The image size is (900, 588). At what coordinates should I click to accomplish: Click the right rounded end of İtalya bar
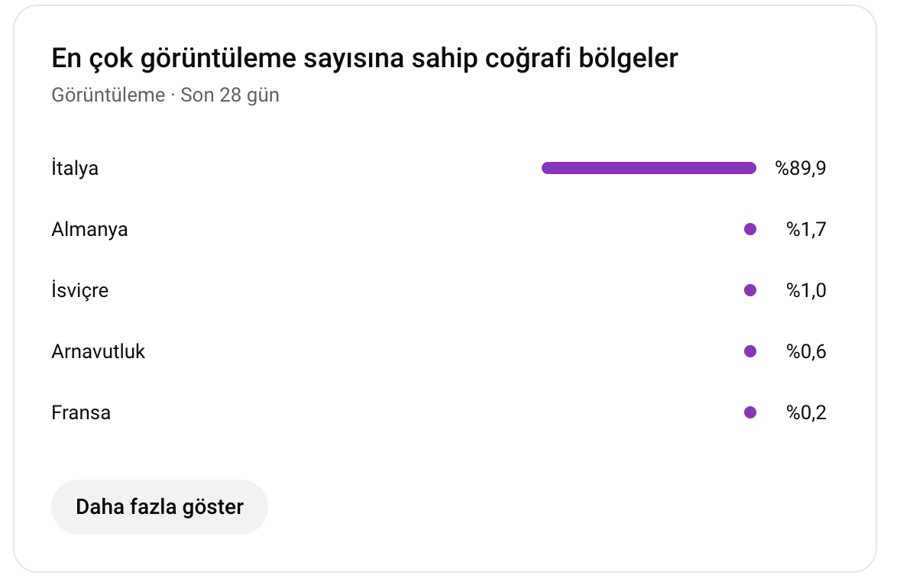coord(751,168)
